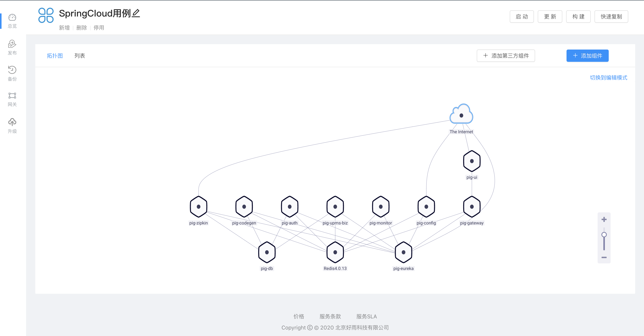Switch to the 列表 tab
644x336 pixels.
coord(80,55)
